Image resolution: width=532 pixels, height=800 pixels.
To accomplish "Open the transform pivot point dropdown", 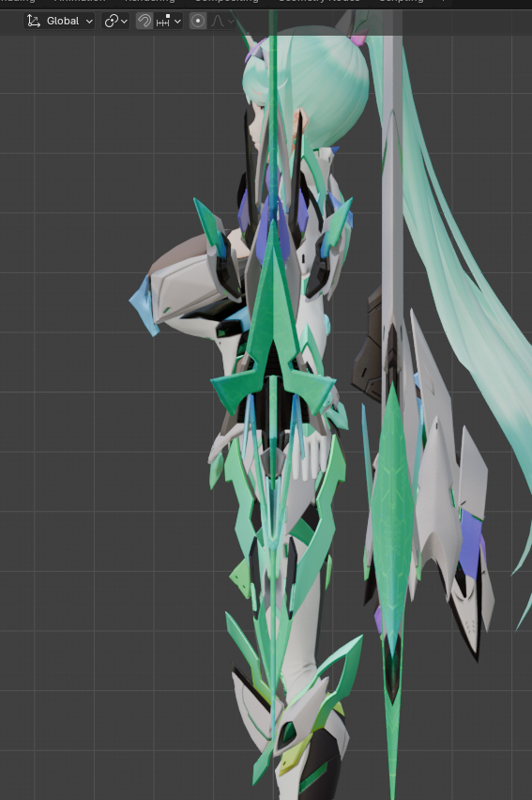I will [x=115, y=21].
